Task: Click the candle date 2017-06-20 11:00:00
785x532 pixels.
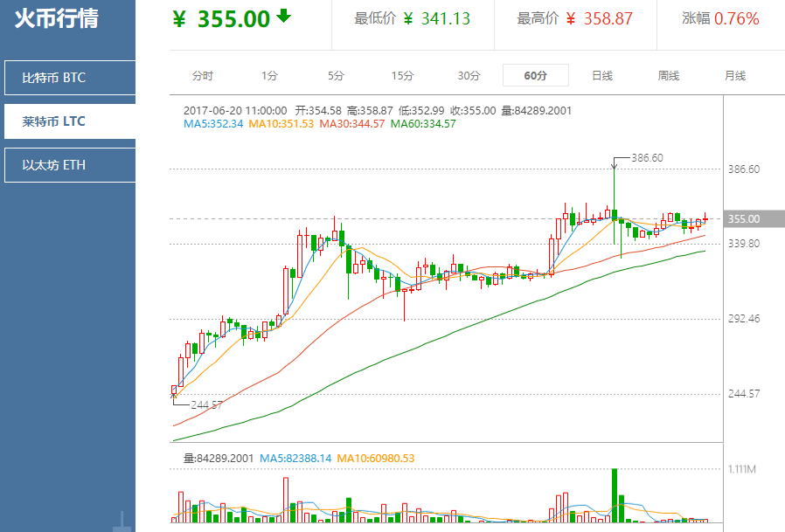Action: coord(235,111)
